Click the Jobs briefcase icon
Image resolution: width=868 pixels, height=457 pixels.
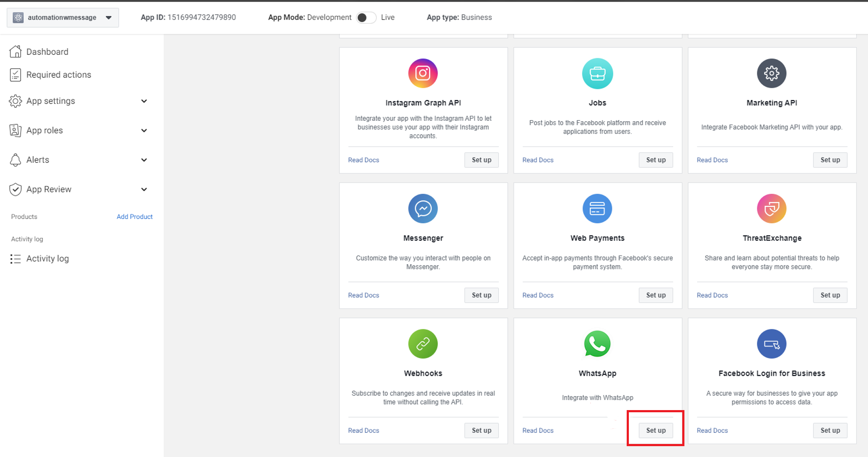pos(597,73)
